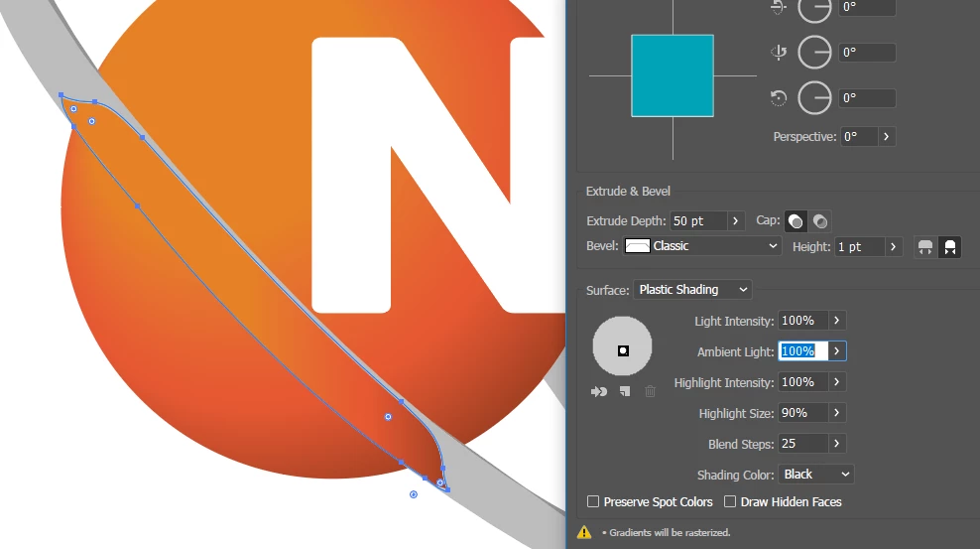Expand the bevel Height slider arrow
Viewport: 980px width, 549px height.
coord(893,247)
